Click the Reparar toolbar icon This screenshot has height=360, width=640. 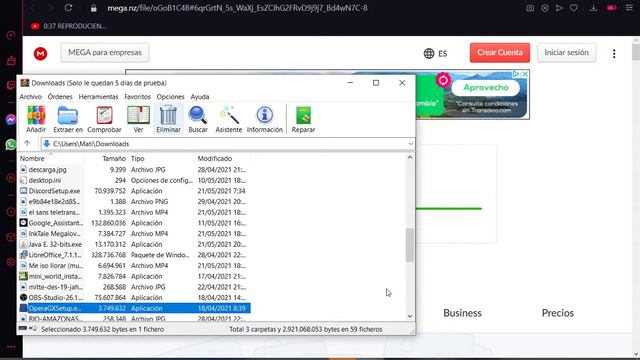303,119
